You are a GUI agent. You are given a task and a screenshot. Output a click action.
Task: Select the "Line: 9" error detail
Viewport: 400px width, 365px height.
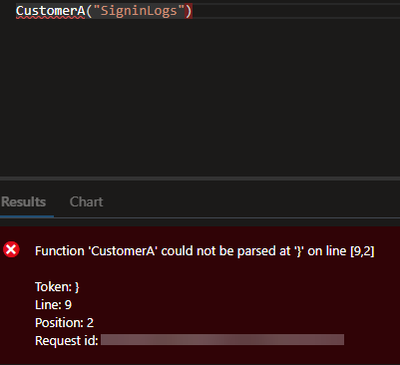pyautogui.click(x=53, y=305)
